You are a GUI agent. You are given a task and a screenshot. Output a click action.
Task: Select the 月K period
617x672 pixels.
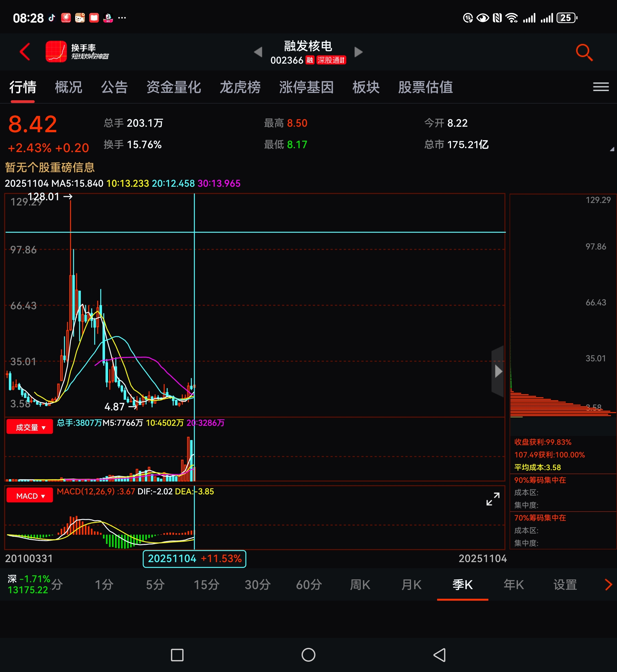pos(411,584)
